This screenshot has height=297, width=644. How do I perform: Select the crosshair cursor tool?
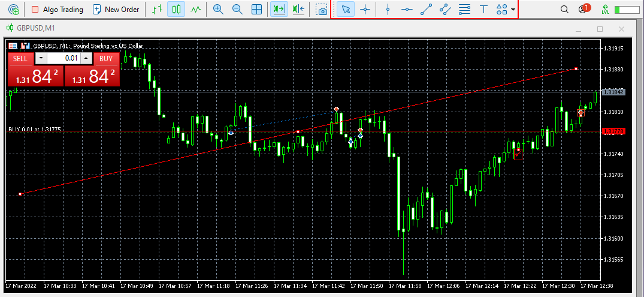pos(365,10)
